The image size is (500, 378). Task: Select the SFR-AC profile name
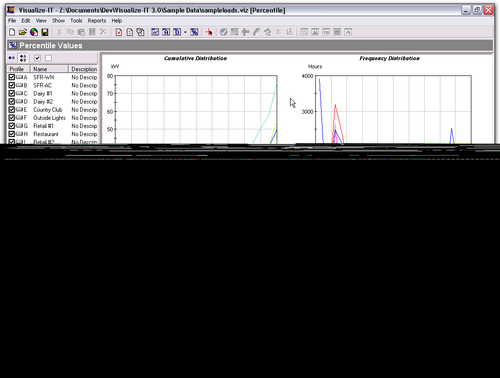click(43, 85)
